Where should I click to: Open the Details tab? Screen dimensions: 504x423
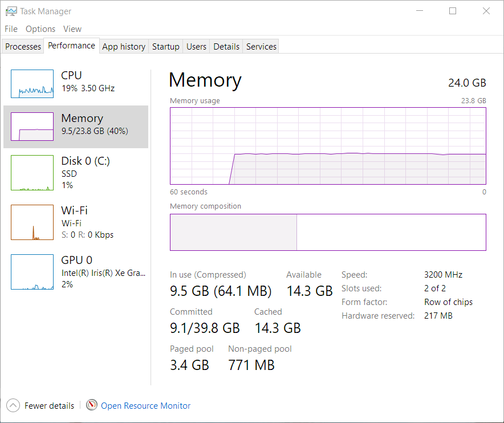[226, 47]
